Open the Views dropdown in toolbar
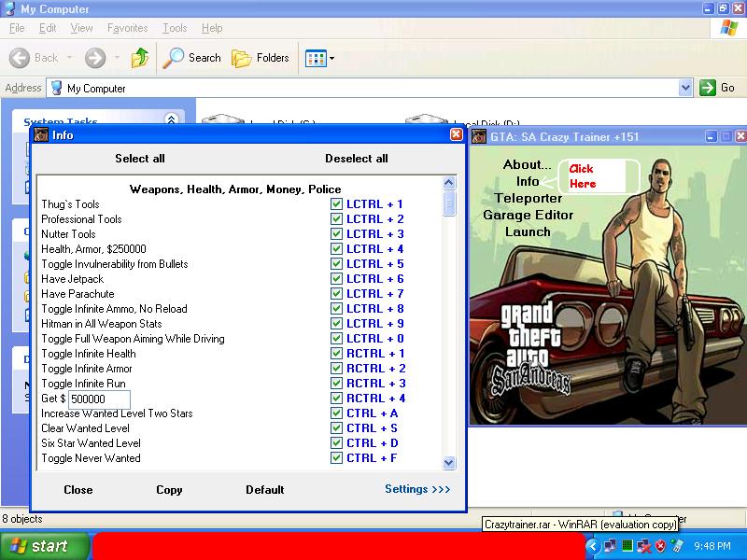This screenshot has height=560, width=747. [x=319, y=58]
